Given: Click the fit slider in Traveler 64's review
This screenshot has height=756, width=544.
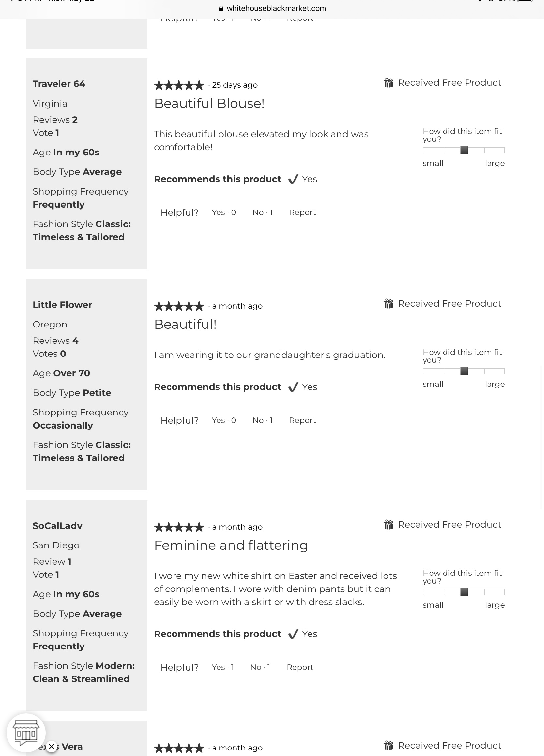Looking at the screenshot, I should [464, 150].
